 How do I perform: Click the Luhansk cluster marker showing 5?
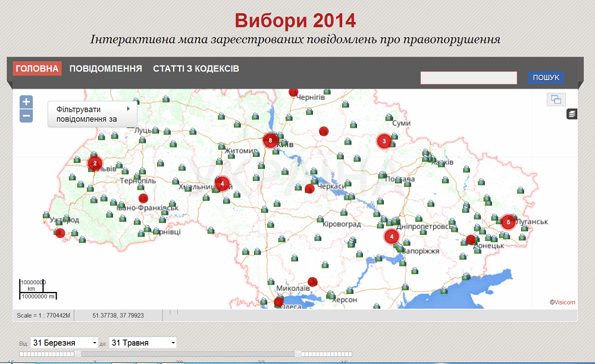[508, 222]
